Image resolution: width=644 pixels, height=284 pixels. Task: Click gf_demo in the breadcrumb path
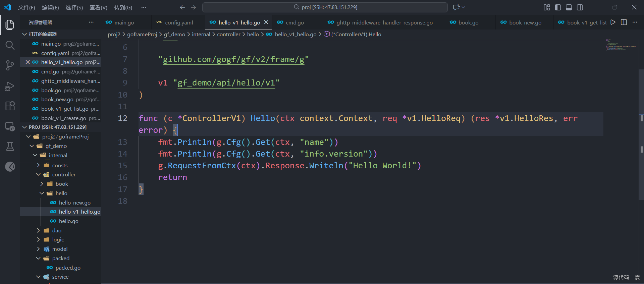pyautogui.click(x=174, y=34)
